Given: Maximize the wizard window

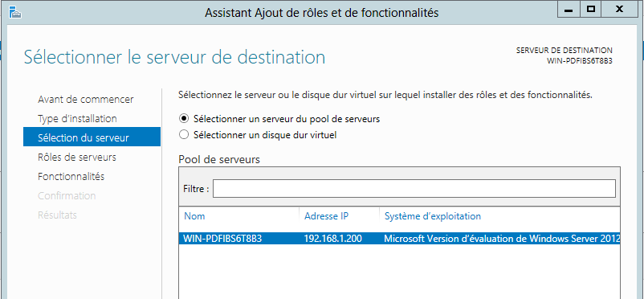Looking at the screenshot, I should 591,9.
